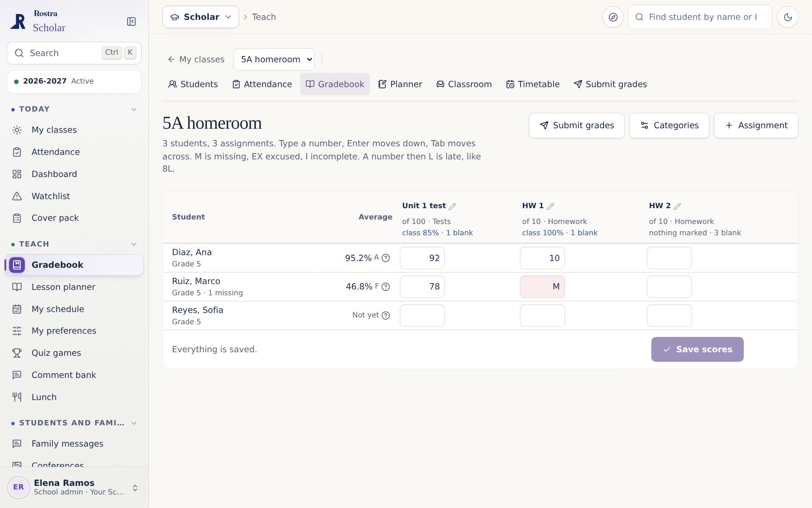Click the "class 100% · 1 blank" text

pos(559,233)
